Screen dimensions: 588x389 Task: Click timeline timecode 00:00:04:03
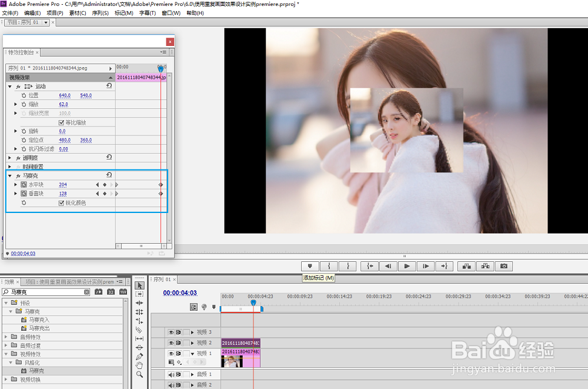tap(180, 293)
